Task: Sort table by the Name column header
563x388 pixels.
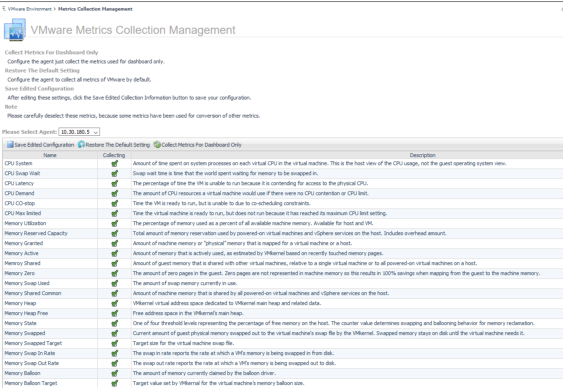Action: coord(50,155)
